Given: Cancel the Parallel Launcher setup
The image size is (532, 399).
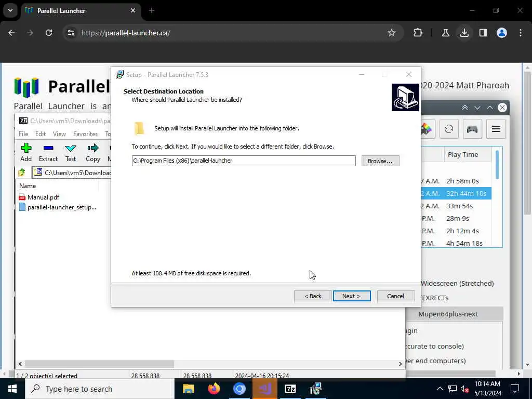Looking at the screenshot, I should click(395, 296).
